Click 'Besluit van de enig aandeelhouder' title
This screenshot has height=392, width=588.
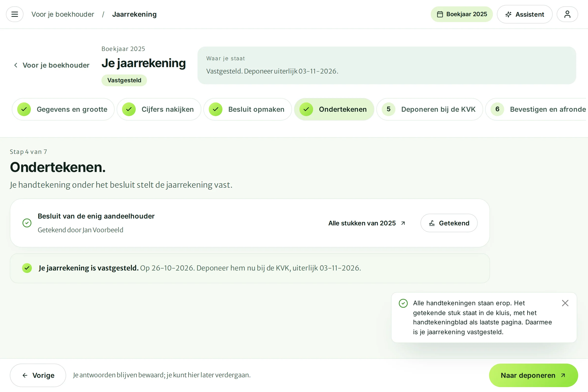click(96, 216)
